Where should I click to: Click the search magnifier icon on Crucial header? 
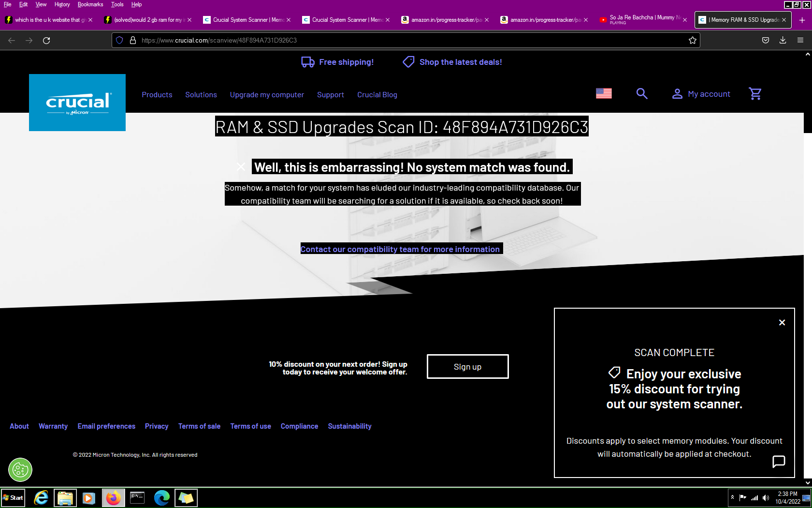point(641,93)
